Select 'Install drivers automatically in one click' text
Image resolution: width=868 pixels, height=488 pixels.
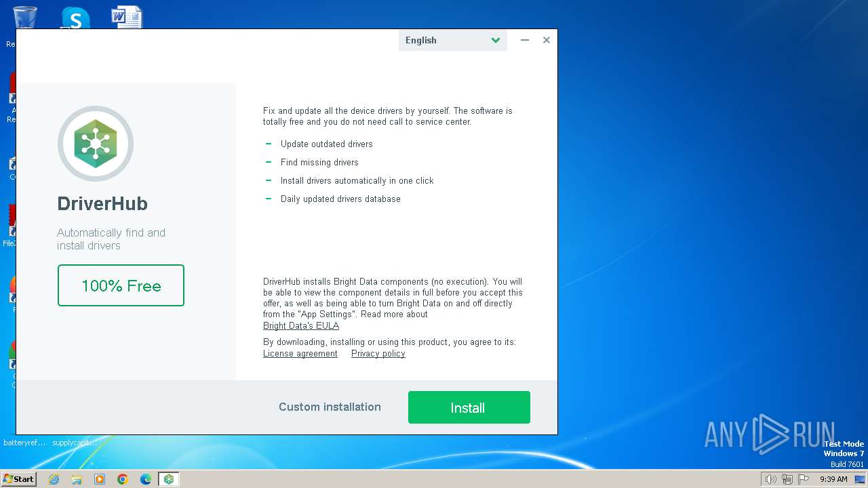pyautogui.click(x=357, y=180)
